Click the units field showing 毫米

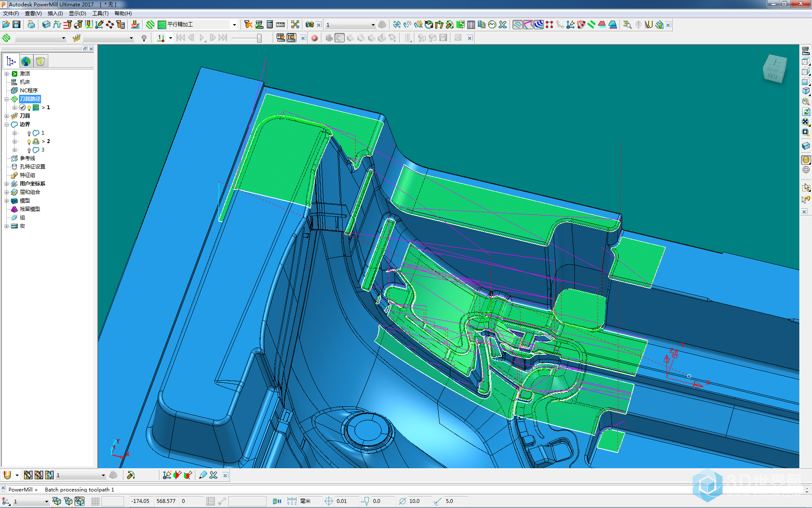[x=310, y=501]
